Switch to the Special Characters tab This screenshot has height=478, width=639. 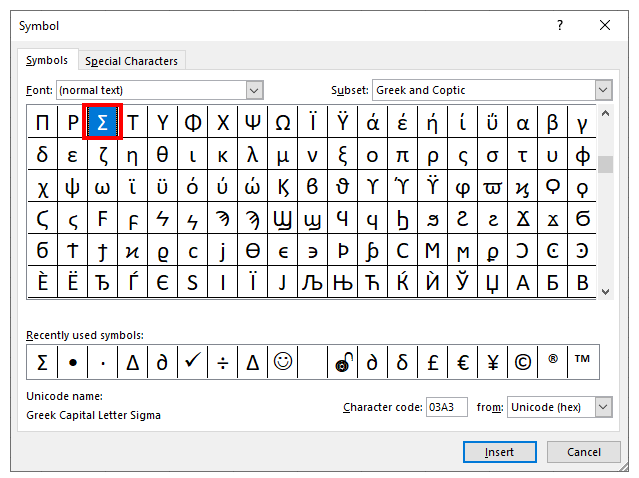131,61
